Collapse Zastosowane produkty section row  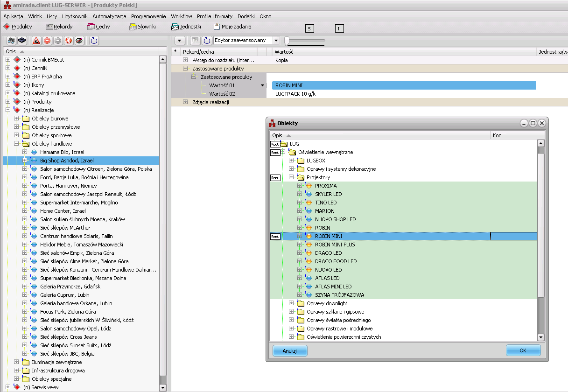tap(185, 69)
